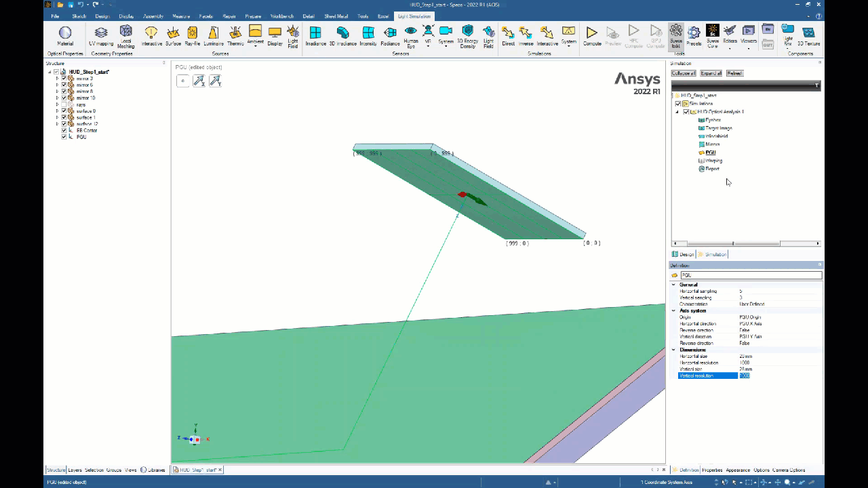
Task: Expand the surface 1 tree node
Action: (x=57, y=117)
